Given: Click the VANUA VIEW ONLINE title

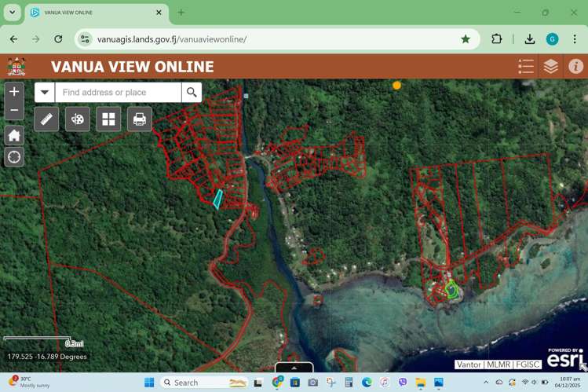Looking at the screenshot, I should point(133,67).
